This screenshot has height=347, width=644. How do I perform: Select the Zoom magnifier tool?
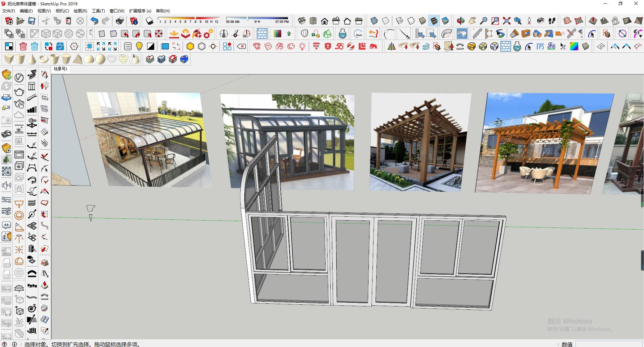[x=484, y=21]
